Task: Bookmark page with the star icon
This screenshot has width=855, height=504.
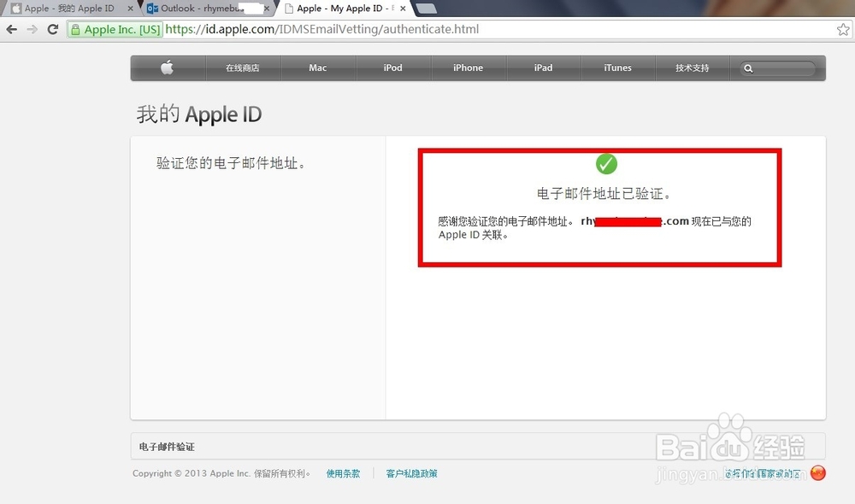Action: pyautogui.click(x=843, y=29)
